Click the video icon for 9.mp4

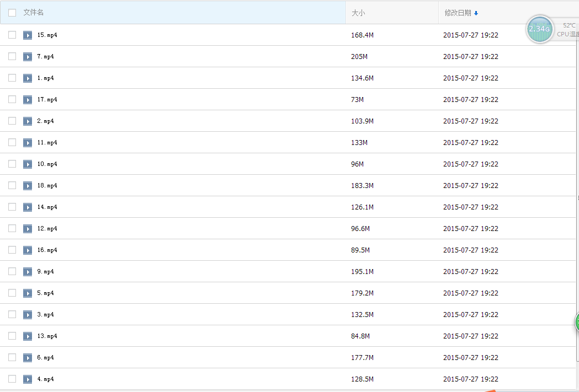(28, 272)
